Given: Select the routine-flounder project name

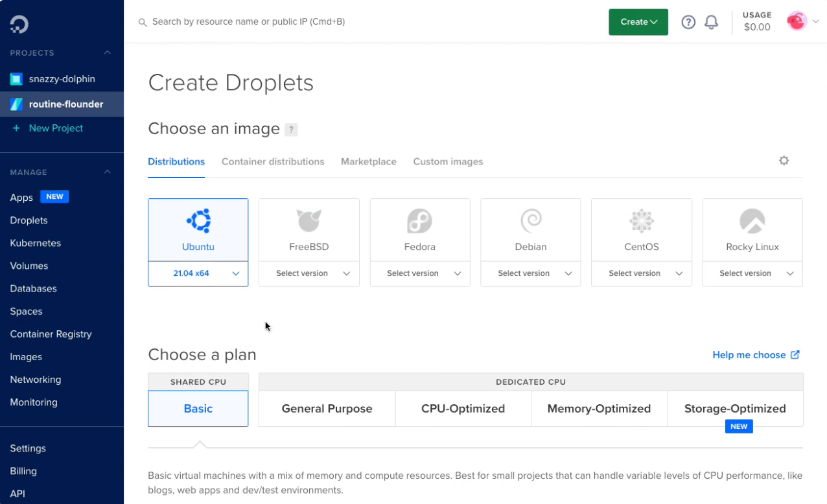Looking at the screenshot, I should 66,104.
